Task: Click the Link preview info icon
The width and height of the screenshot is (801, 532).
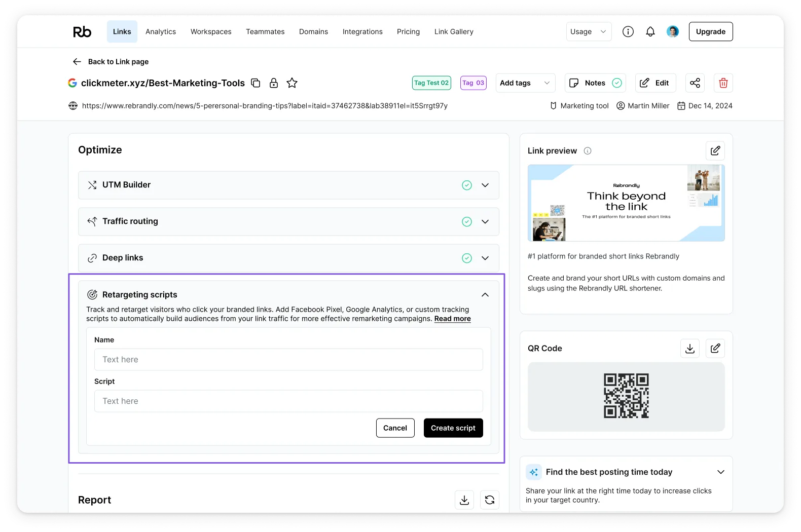Action: (x=588, y=151)
